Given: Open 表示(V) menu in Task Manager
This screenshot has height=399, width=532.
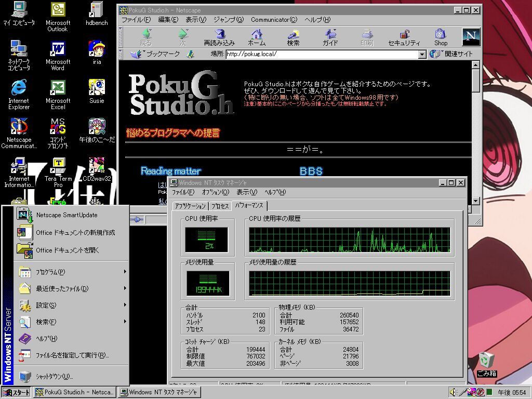Looking at the screenshot, I should (247, 192).
